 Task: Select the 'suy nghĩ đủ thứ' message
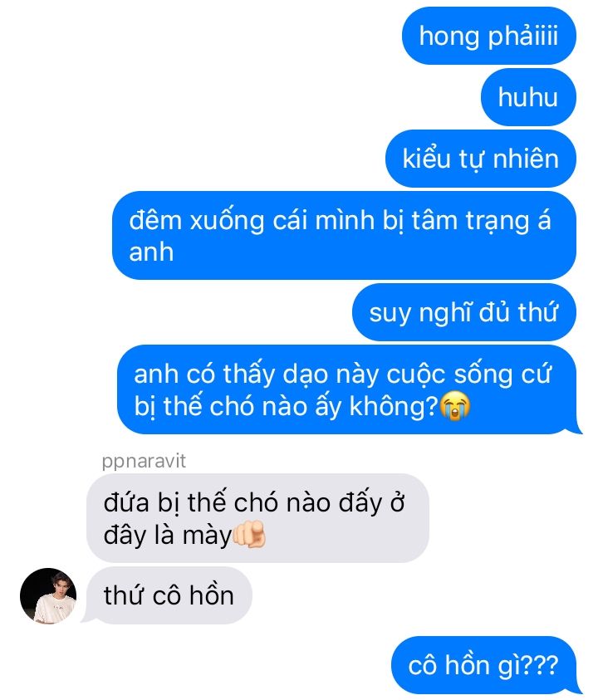pyautogui.click(x=464, y=312)
